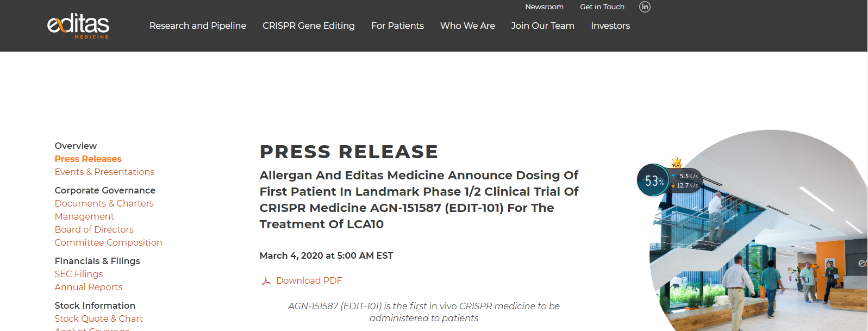Open Research and Pipeline menu

198,26
